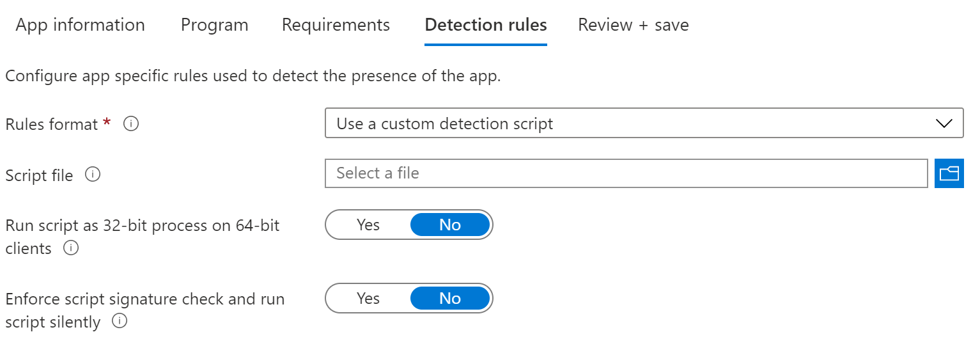Click info icon for script signature check

pos(119,322)
